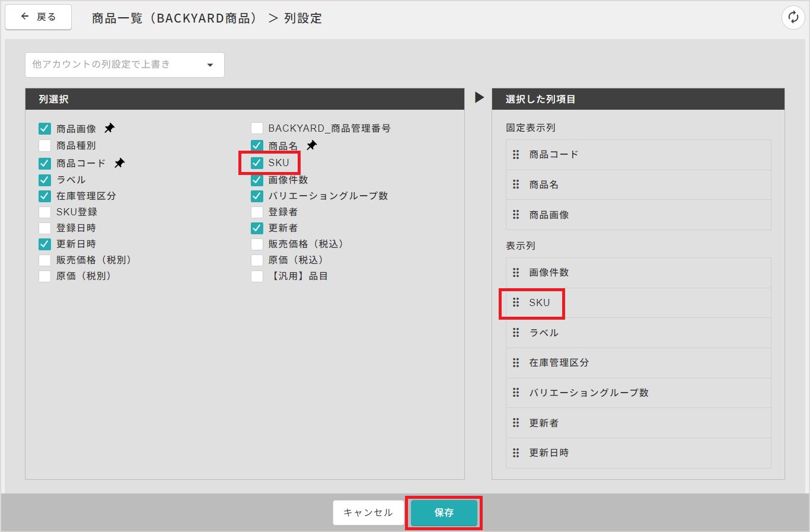
Task: Click the 戻る back button
Action: tap(39, 17)
